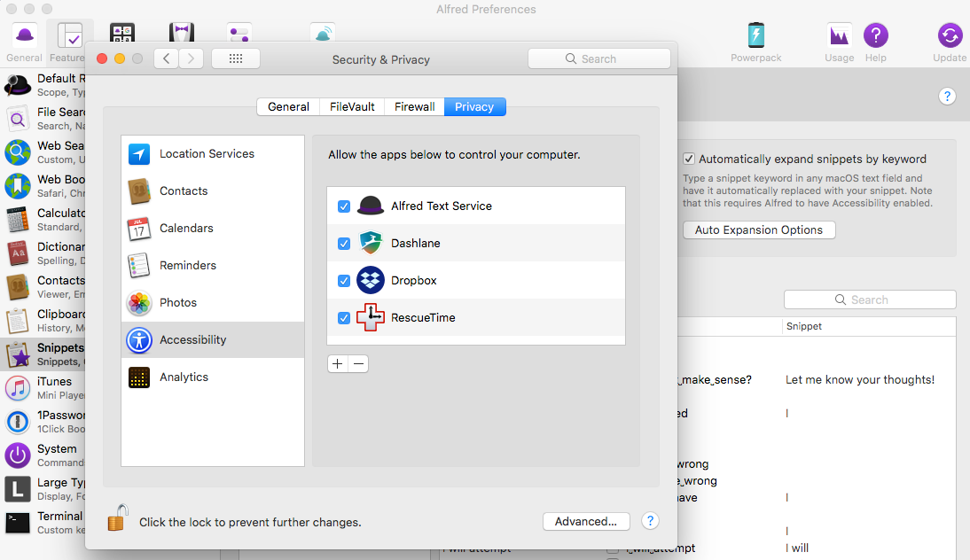970x560 pixels.
Task: Add an app with plus button
Action: [337, 363]
